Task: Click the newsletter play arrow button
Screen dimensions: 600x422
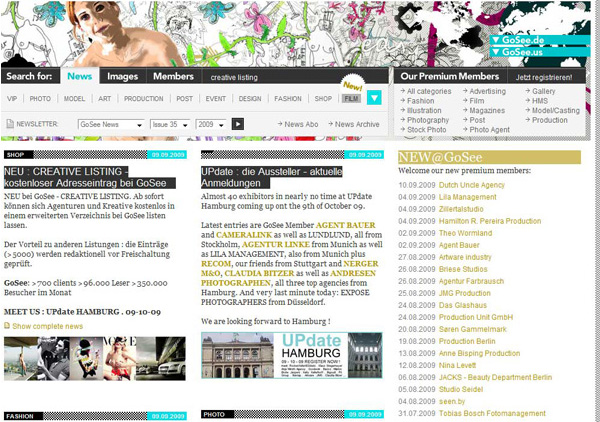Action: (x=238, y=124)
